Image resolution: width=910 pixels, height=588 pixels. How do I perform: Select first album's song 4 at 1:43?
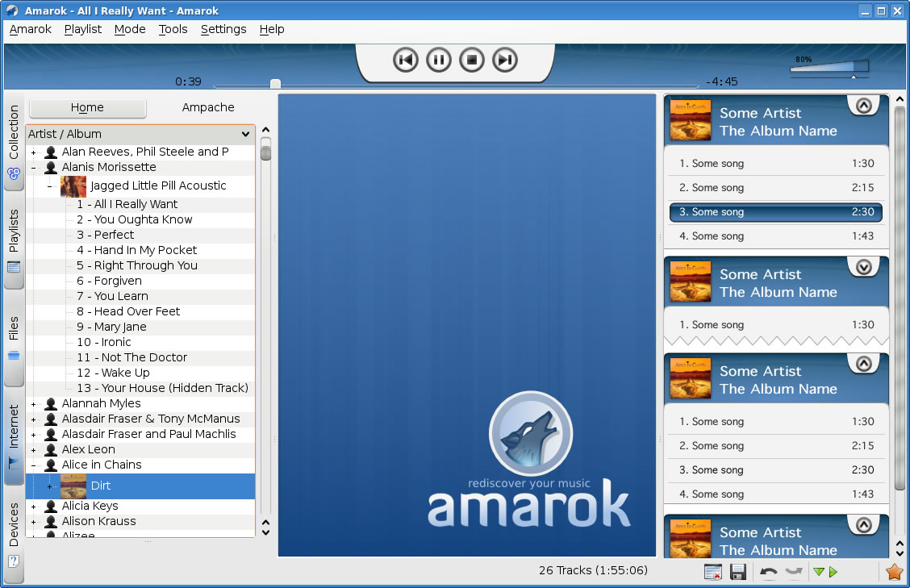[776, 236]
